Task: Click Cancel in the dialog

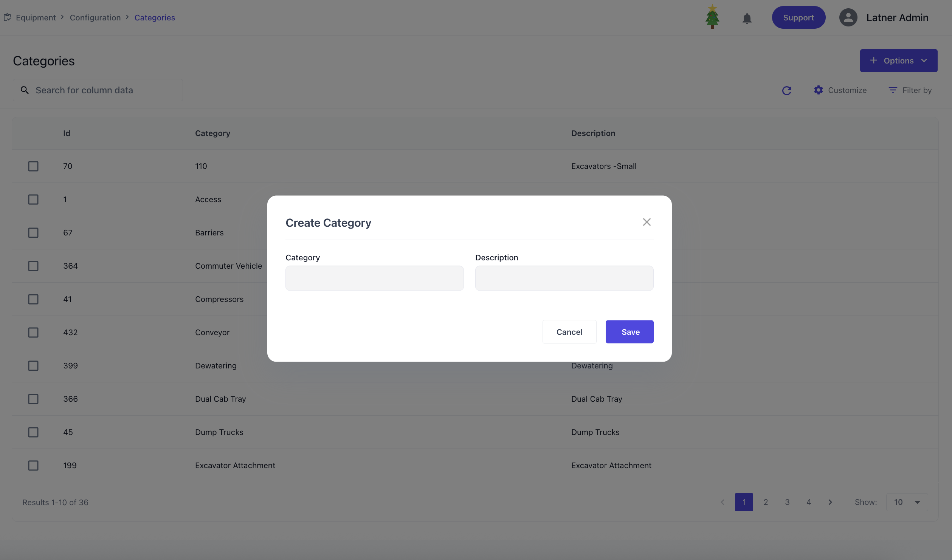Action: pos(569,332)
